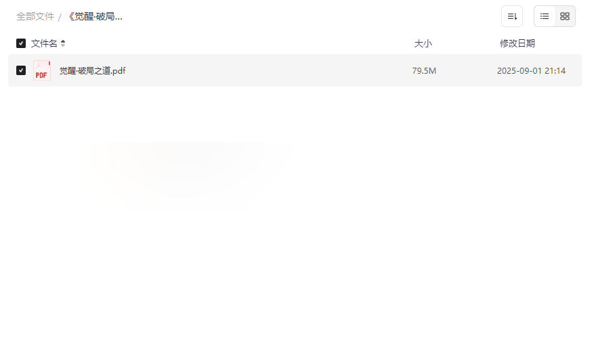This screenshot has width=592, height=364.
Task: Click empty space in the PDF row
Action: point(271,70)
